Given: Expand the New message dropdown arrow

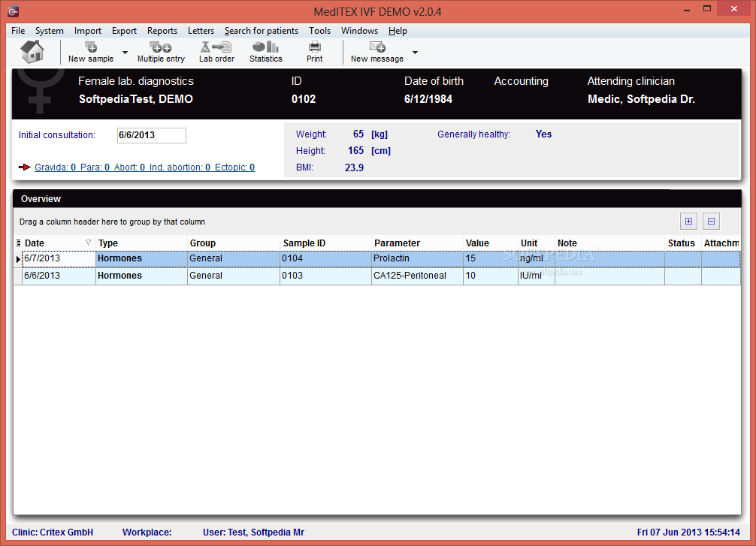Looking at the screenshot, I should pos(415,52).
